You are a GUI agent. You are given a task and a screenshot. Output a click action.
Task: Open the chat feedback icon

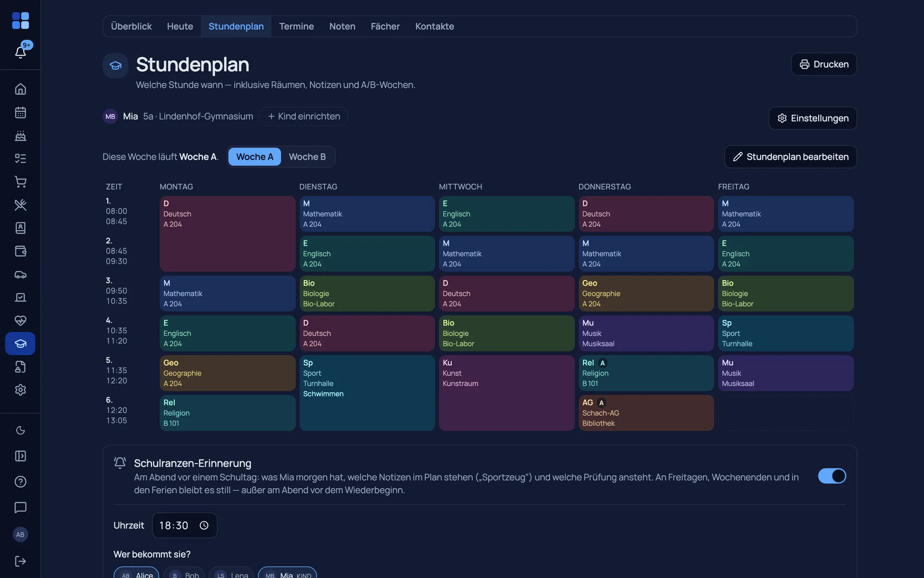(x=20, y=507)
